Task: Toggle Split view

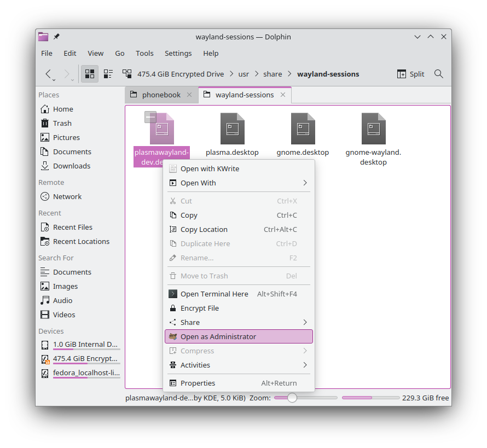Action: tap(410, 74)
